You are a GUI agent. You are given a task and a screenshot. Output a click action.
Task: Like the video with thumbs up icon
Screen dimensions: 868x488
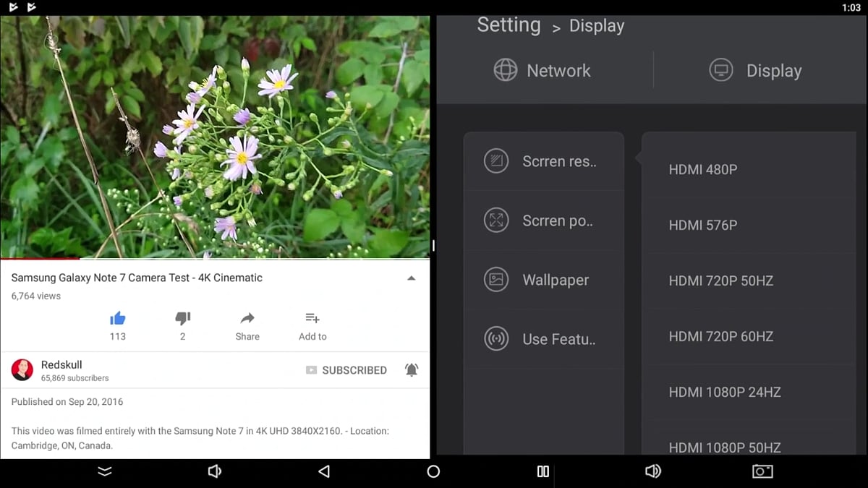(118, 318)
